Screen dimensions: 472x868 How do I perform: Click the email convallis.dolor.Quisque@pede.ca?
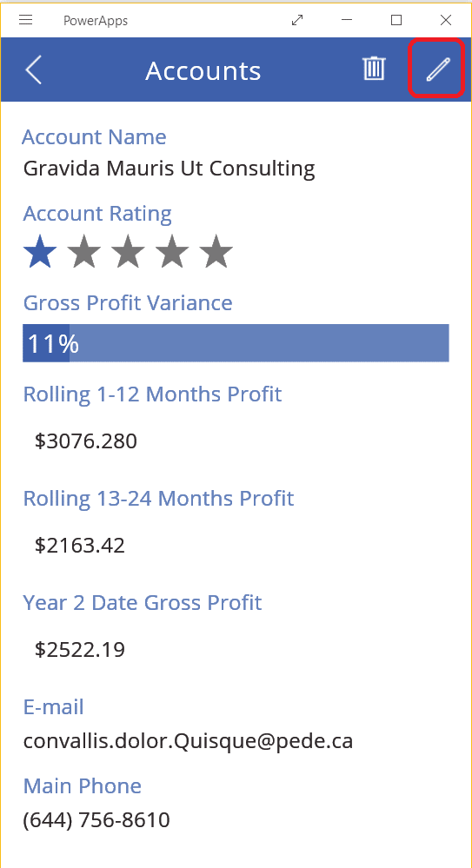point(189,740)
